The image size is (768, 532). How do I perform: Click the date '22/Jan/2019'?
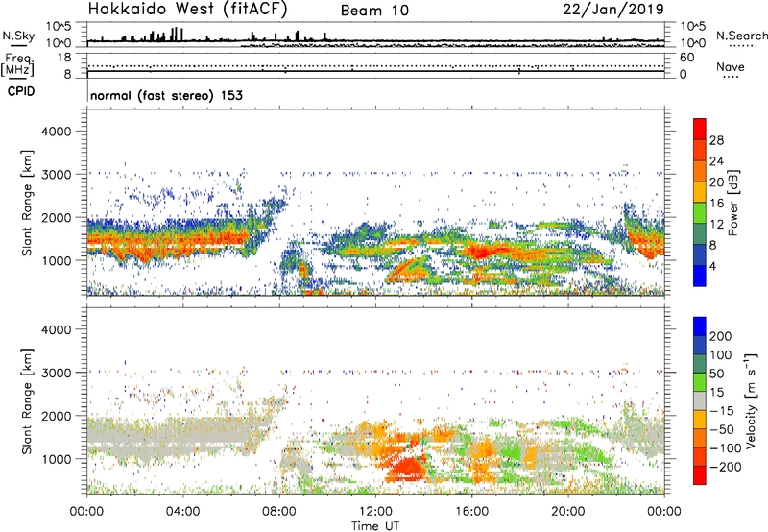[613, 10]
